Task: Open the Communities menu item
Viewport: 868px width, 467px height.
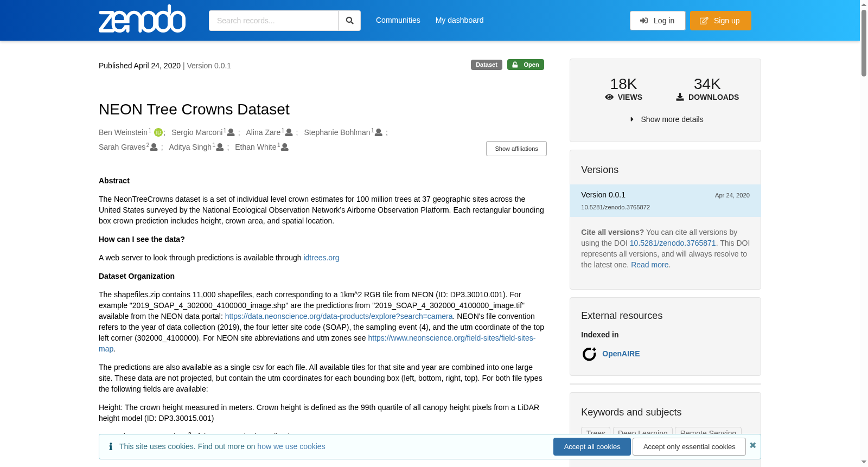Action: point(398,20)
